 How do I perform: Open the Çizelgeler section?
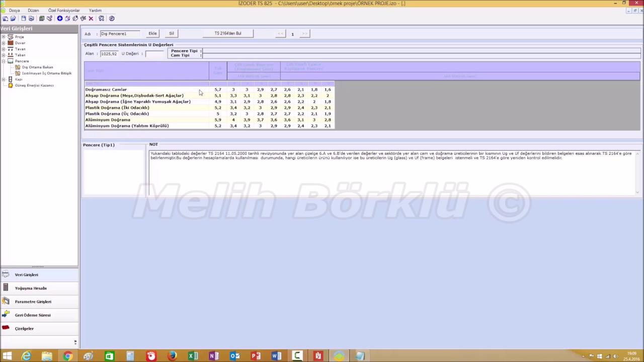(39, 328)
